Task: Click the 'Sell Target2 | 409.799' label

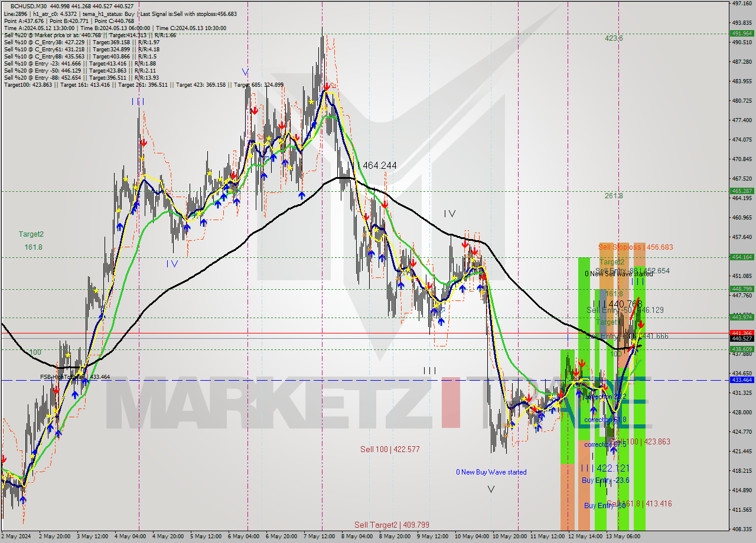Action: tap(392, 525)
